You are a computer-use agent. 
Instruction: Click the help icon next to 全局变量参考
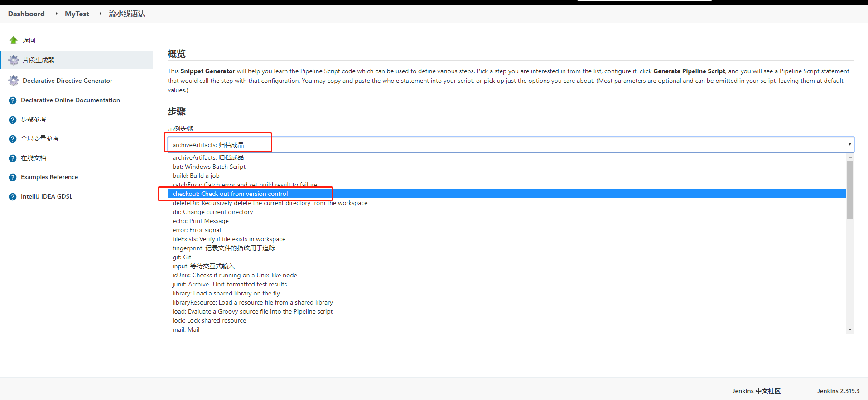pos(13,139)
